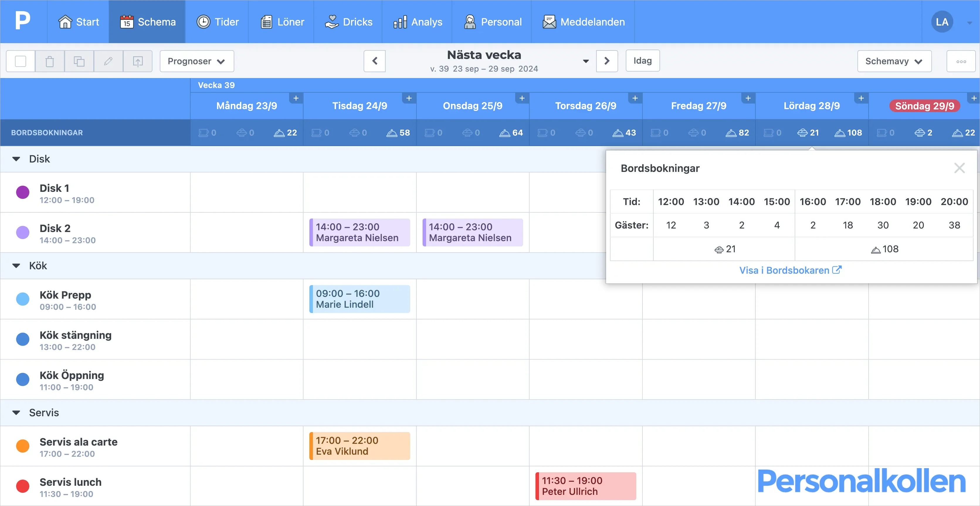Click the plus icon on Fredag 27/9
Viewport: 980px width, 506px height.
pyautogui.click(x=747, y=98)
